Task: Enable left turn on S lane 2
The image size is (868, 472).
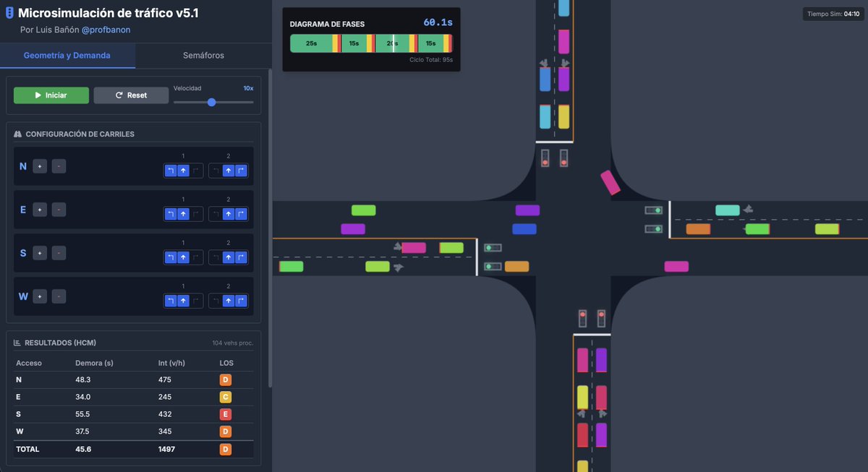Action: click(x=216, y=257)
